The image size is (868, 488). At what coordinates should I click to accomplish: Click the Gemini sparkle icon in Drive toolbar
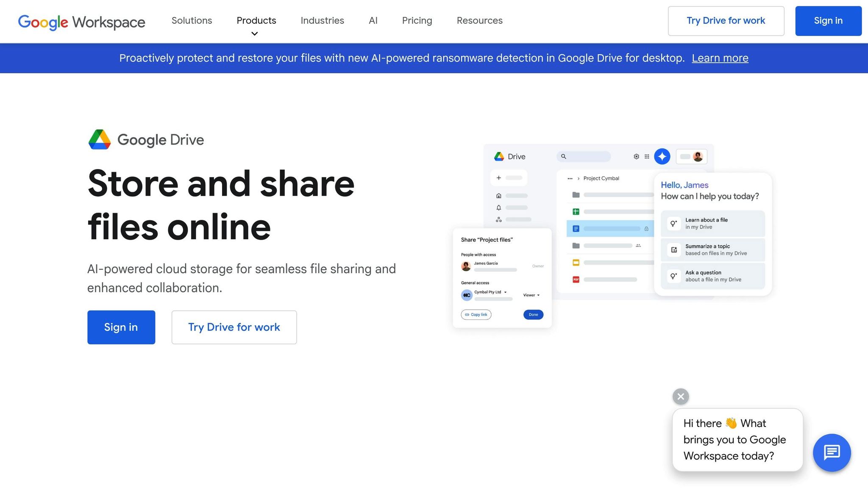tap(662, 156)
